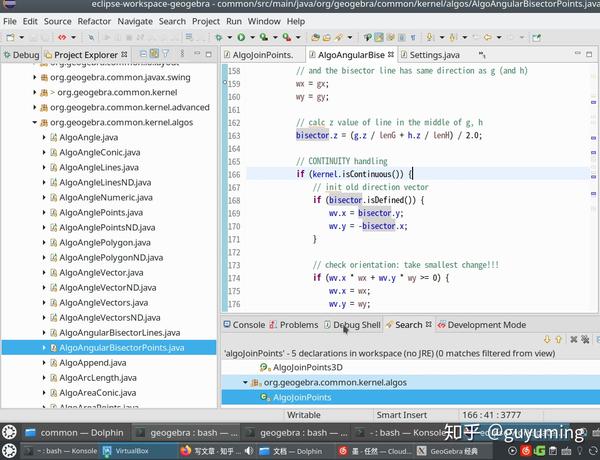Switch to the Development Mode tab
Viewport: 600px width, 460px height.
click(483, 325)
